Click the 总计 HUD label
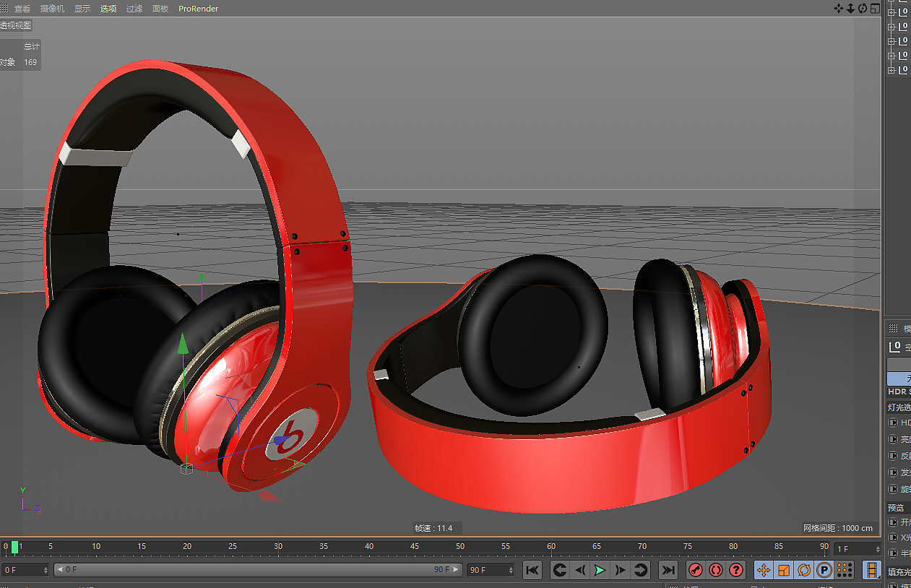This screenshot has width=911, height=588. 31,46
